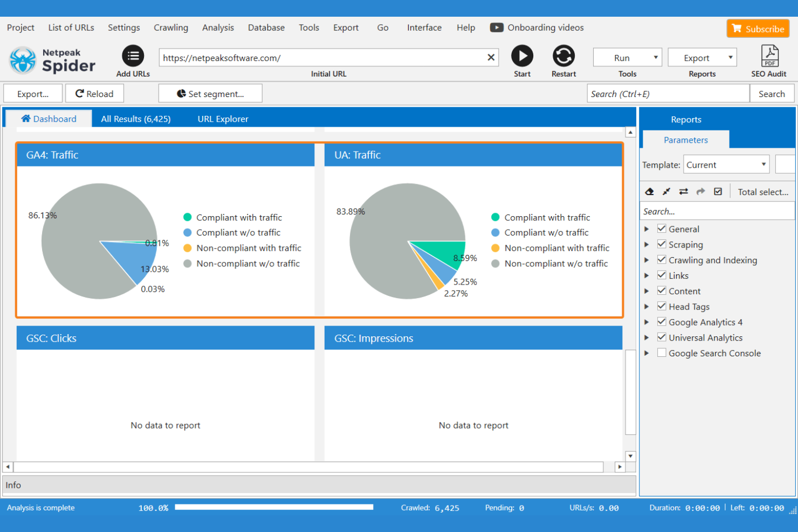Toggle the Head Tags checkbox

coord(662,306)
